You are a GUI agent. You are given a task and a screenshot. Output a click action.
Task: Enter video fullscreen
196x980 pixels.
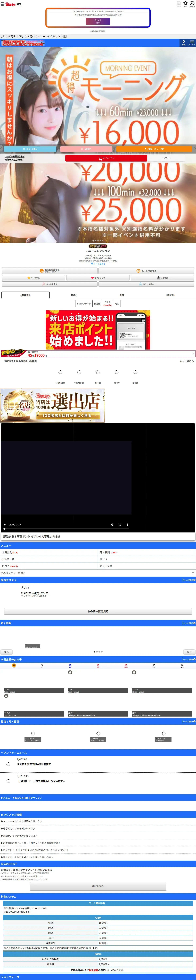click(x=120, y=525)
